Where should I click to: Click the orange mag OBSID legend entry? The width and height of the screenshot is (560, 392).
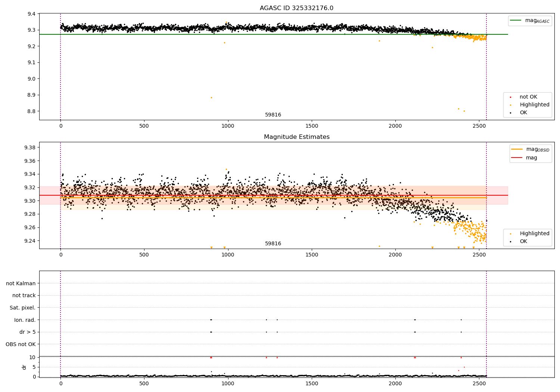[531, 149]
